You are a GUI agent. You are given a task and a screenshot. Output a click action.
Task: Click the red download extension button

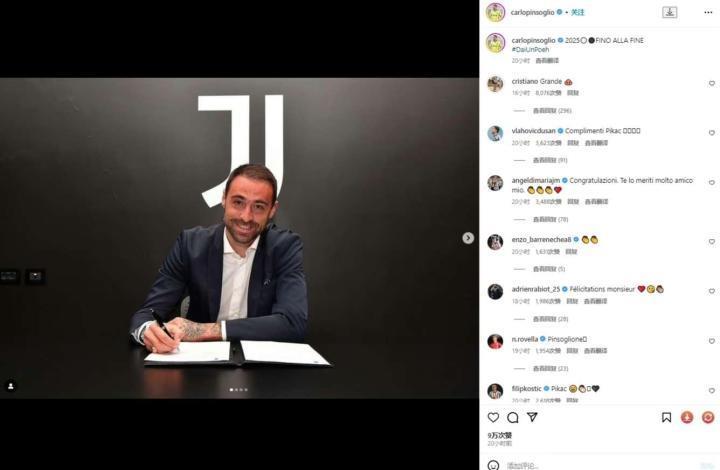point(687,417)
